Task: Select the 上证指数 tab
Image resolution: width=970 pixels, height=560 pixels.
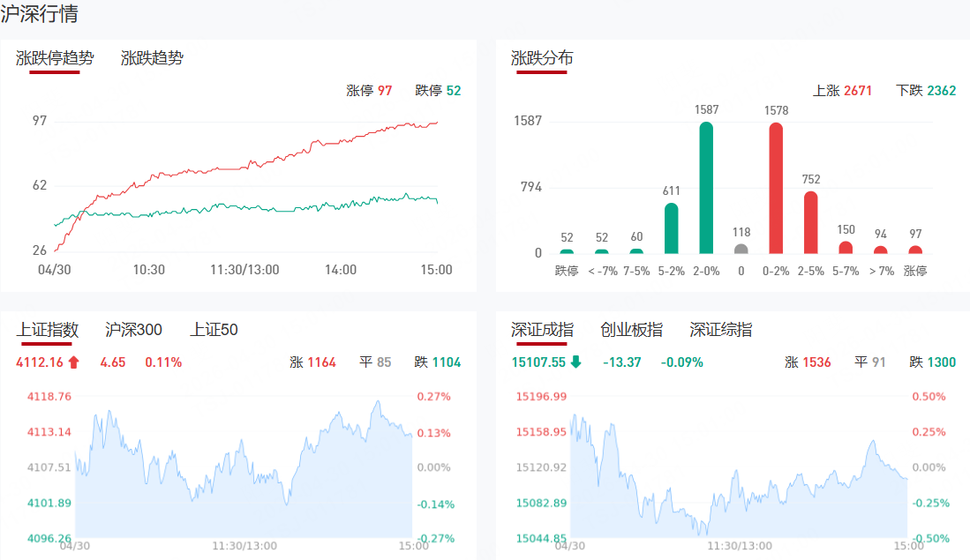Action: tap(48, 330)
